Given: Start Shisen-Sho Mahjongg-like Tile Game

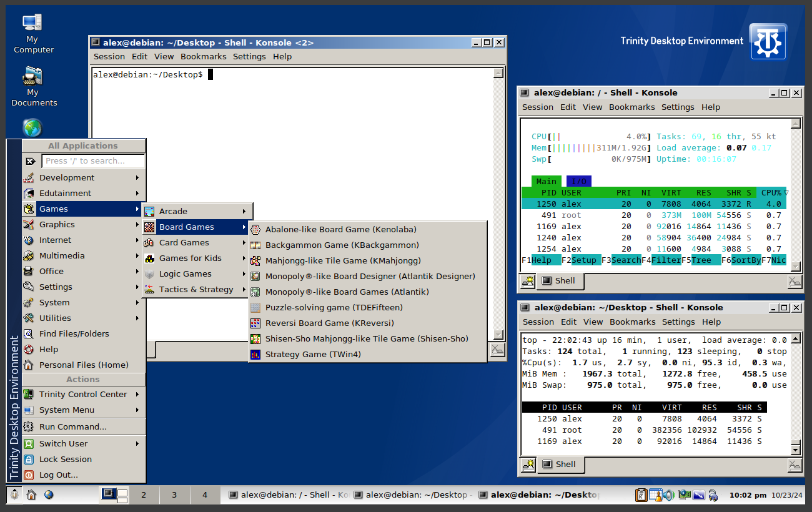Looking at the screenshot, I should click(x=366, y=338).
